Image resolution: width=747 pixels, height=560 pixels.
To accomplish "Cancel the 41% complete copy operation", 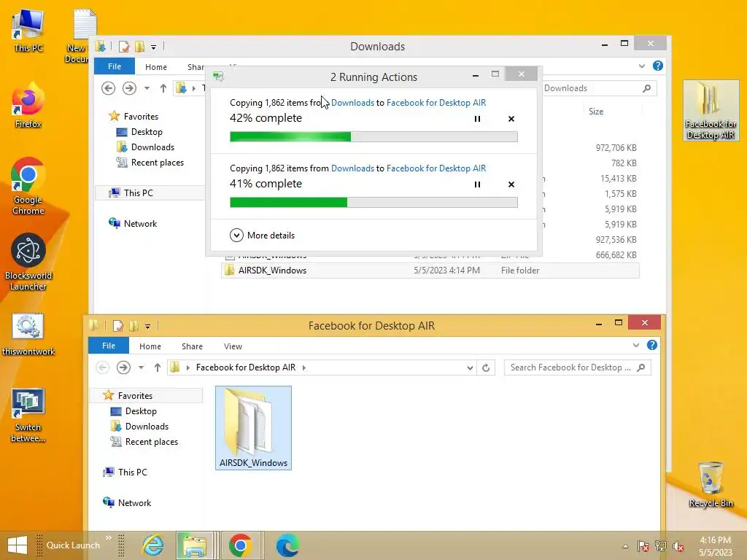I will [x=511, y=184].
